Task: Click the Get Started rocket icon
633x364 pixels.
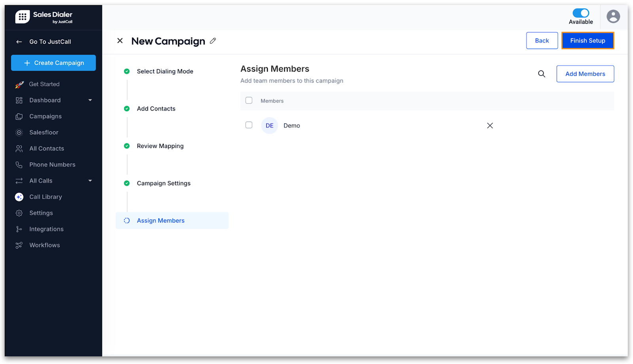Action: (x=19, y=84)
